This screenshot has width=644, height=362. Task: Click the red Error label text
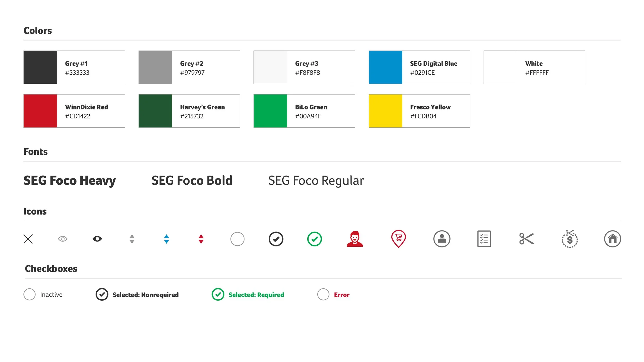point(342,295)
